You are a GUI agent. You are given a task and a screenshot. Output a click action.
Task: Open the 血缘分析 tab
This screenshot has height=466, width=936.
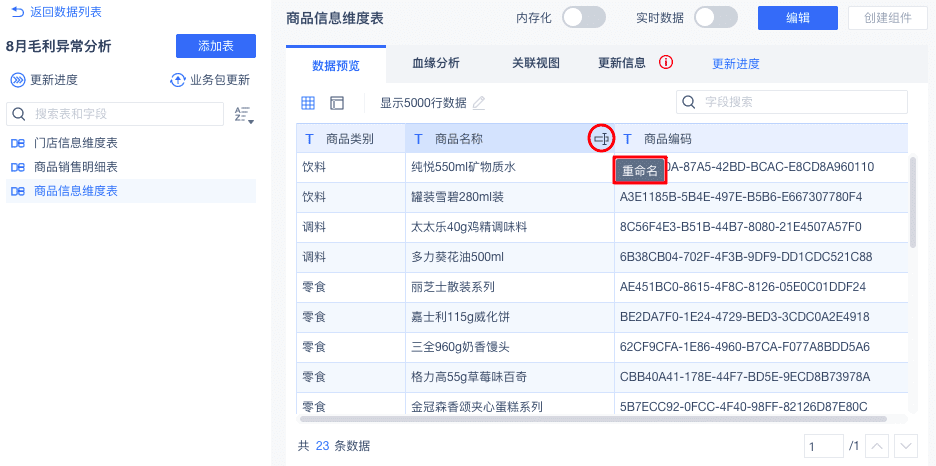436,63
